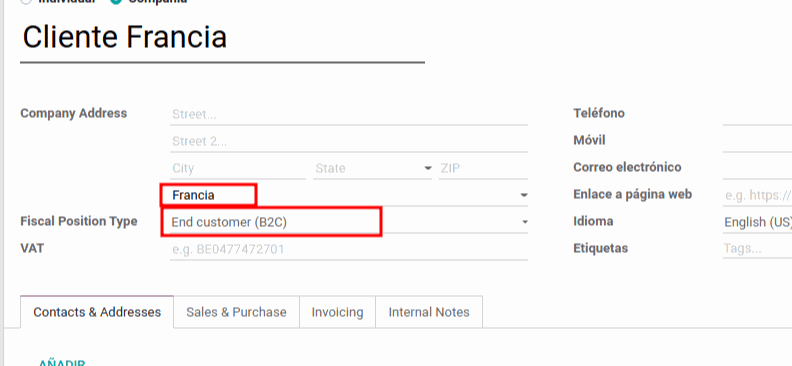Image resolution: width=792 pixels, height=366 pixels.
Task: Expand the country dropdown arrow
Action: [x=524, y=195]
